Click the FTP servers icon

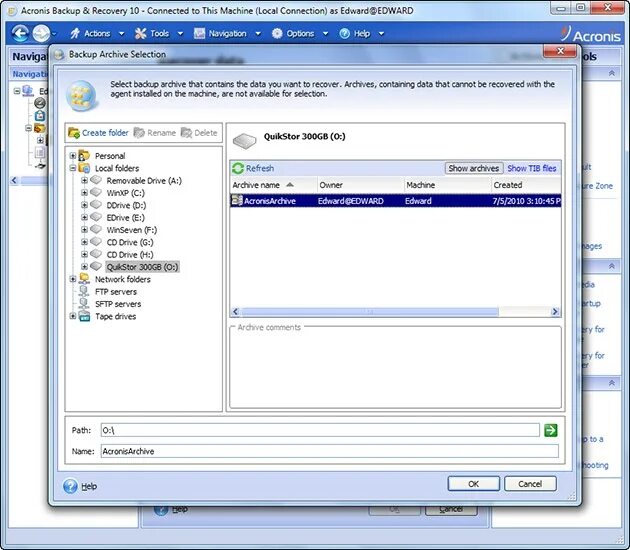84,291
